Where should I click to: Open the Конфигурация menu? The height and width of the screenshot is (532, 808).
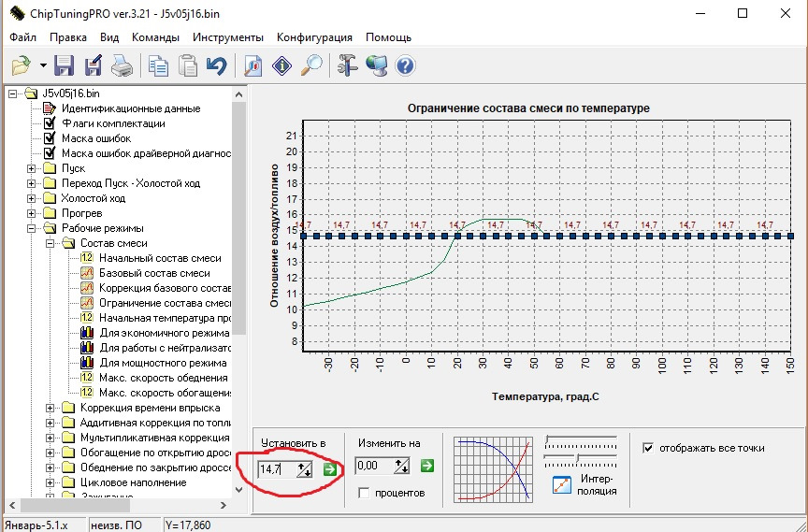click(314, 37)
